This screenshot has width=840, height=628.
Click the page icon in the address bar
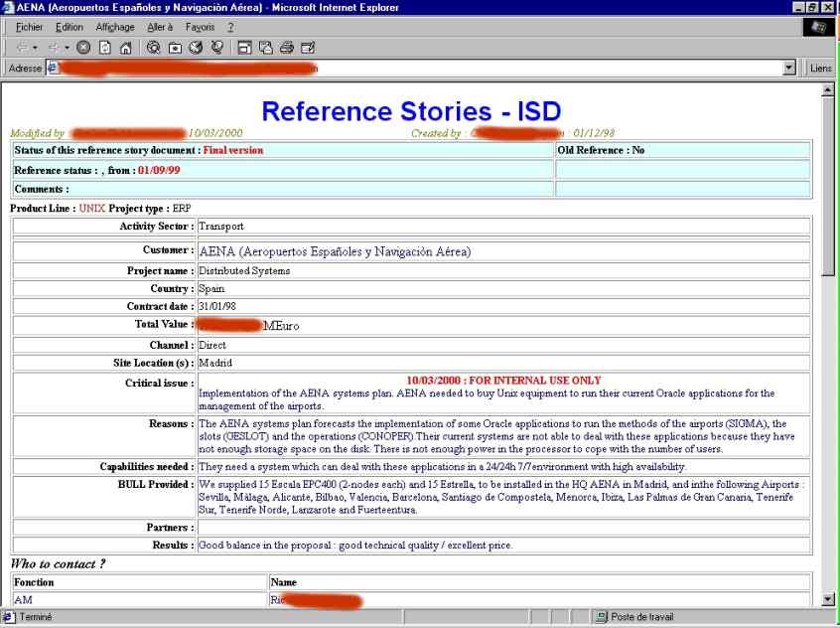(52, 68)
